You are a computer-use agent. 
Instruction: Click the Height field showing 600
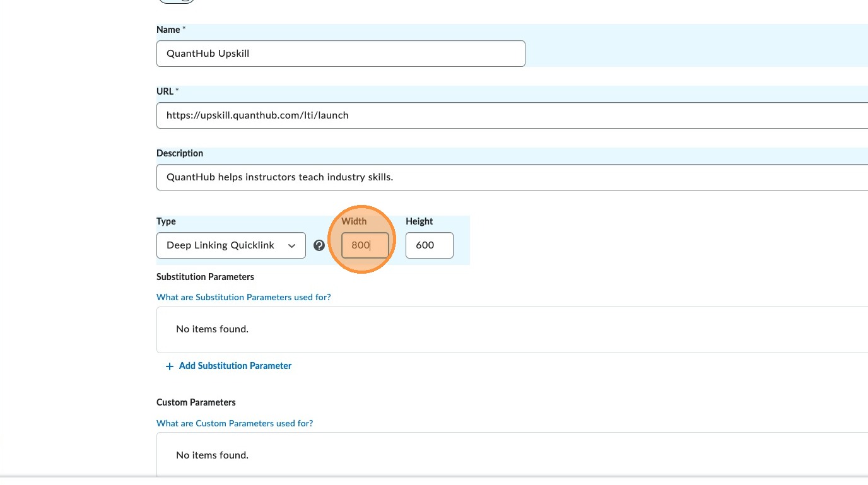429,245
